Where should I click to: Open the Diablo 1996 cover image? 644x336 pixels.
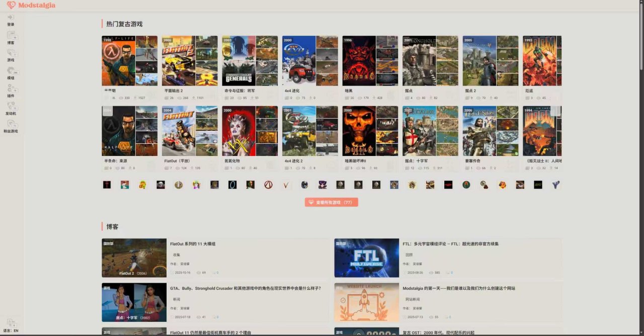click(359, 61)
